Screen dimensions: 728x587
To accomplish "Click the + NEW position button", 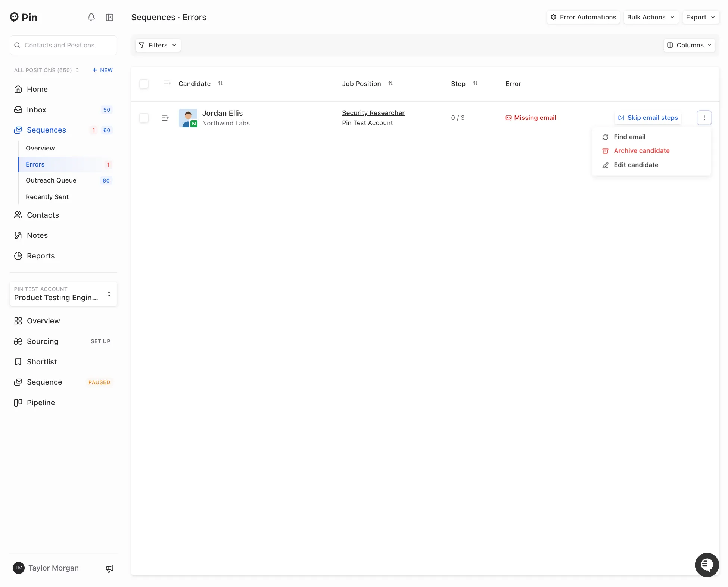I will pos(102,70).
